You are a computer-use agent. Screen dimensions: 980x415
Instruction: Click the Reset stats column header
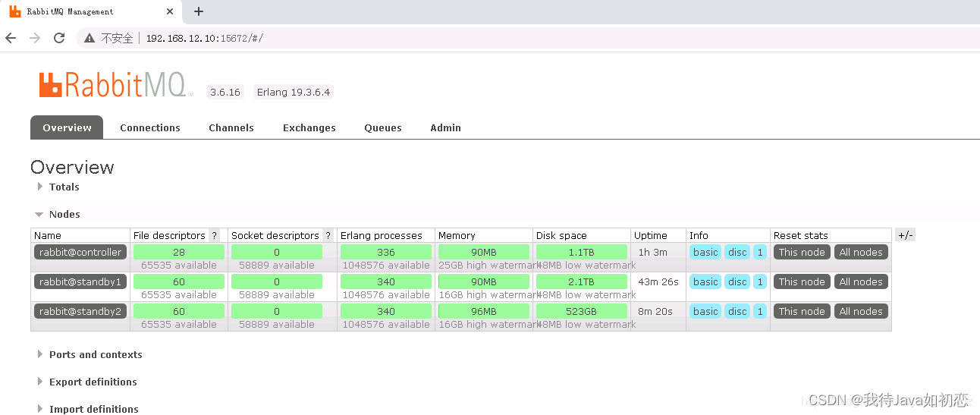coord(801,235)
